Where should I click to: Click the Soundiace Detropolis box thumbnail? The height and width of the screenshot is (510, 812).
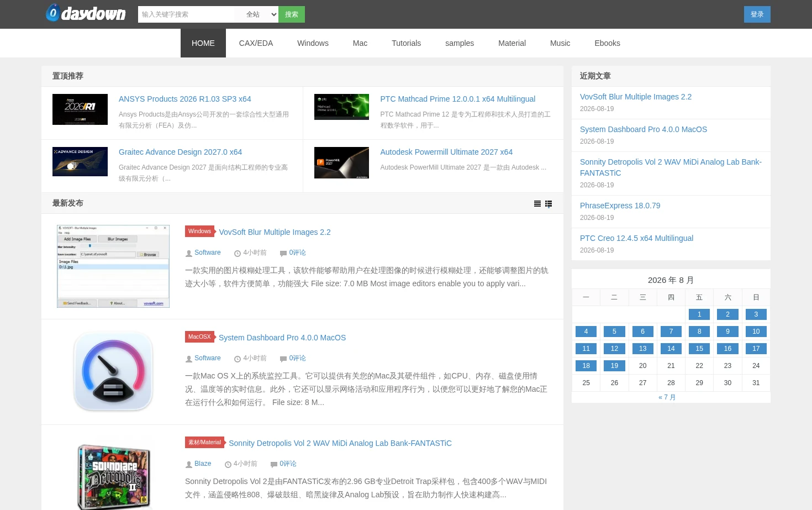coord(113,476)
